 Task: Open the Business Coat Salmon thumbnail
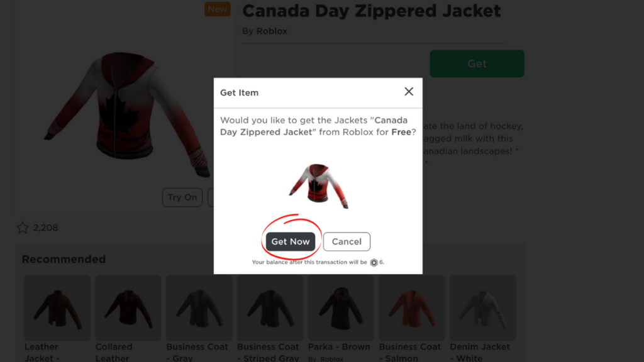click(411, 308)
